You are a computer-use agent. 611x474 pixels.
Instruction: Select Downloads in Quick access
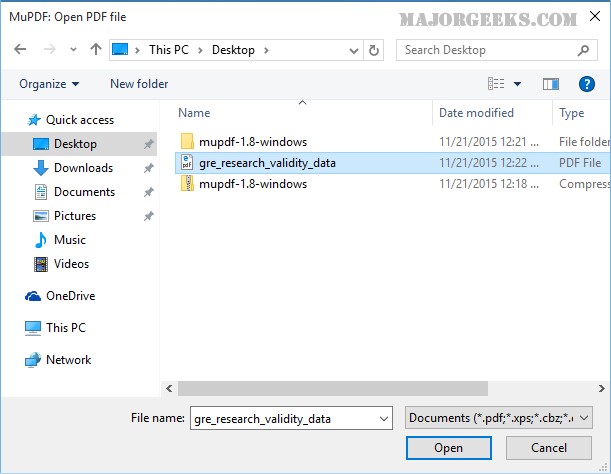83,168
